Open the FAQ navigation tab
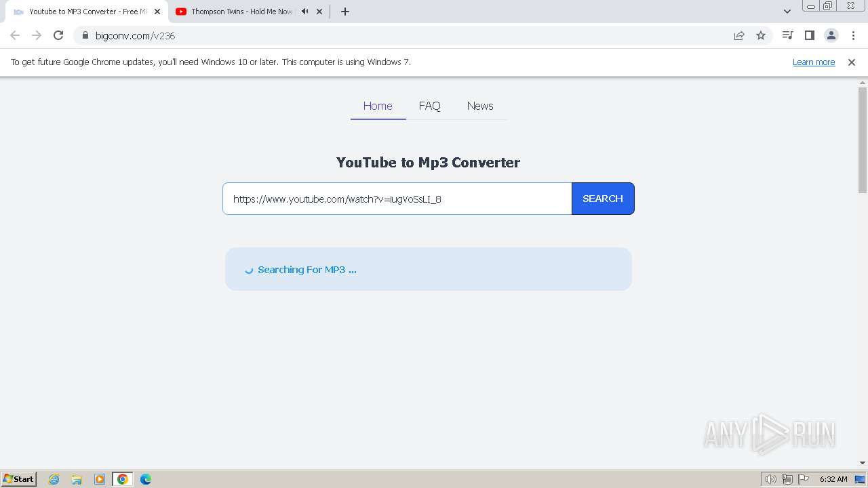This screenshot has width=868, height=488. point(429,106)
